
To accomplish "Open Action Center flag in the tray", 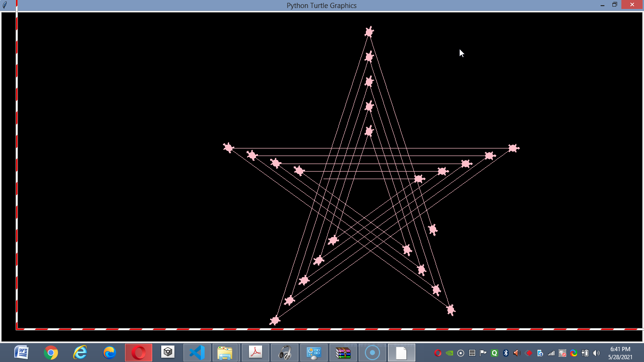I will (483, 353).
